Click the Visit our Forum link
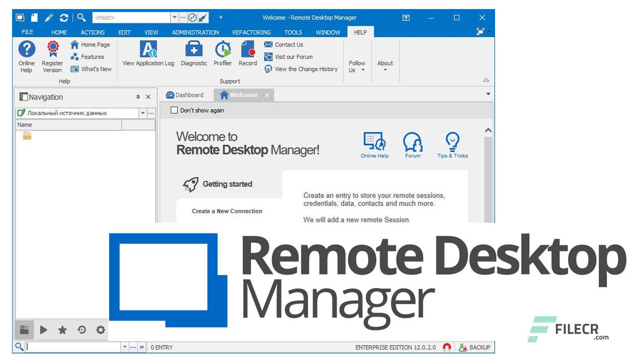The image size is (644, 362). 293,57
